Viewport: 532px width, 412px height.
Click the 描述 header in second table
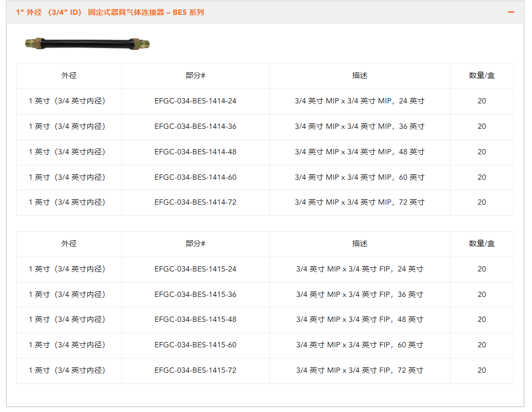coord(360,243)
